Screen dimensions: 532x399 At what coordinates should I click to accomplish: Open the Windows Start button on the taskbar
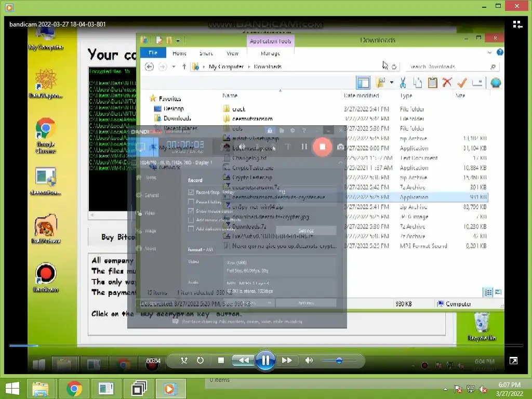(x=12, y=389)
